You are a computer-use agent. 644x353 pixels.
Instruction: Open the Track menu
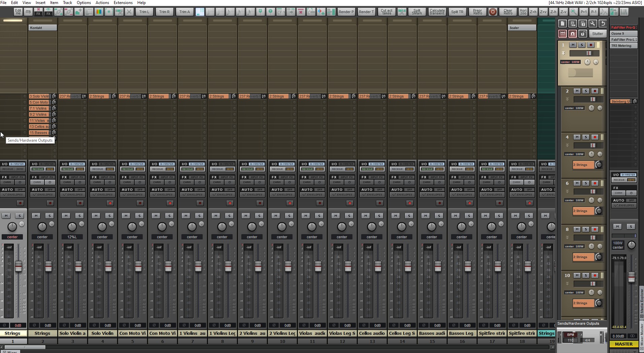[x=67, y=3]
